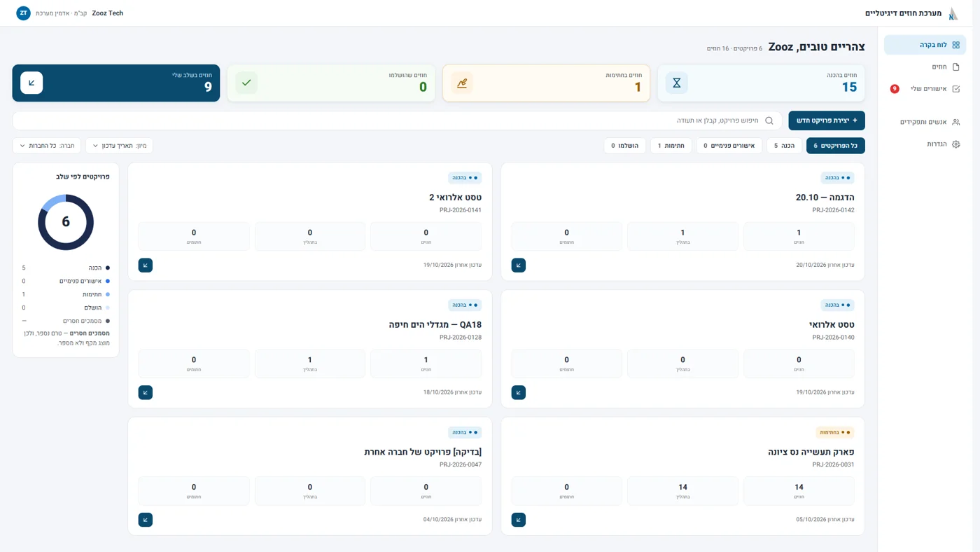The width and height of the screenshot is (980, 552).
Task: Click the יצירת פרויקט חדש button
Action: [827, 120]
